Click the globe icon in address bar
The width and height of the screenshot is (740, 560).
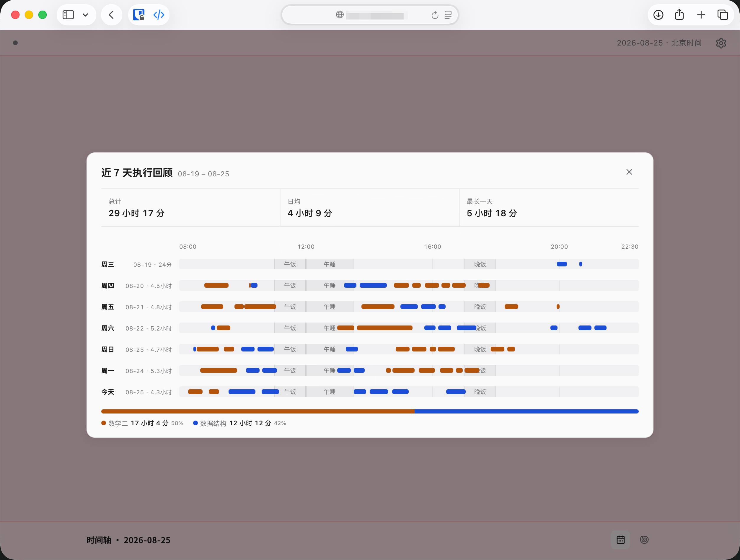(x=340, y=15)
